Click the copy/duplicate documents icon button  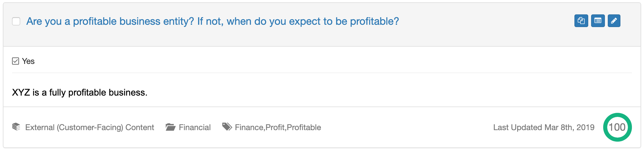tap(581, 21)
